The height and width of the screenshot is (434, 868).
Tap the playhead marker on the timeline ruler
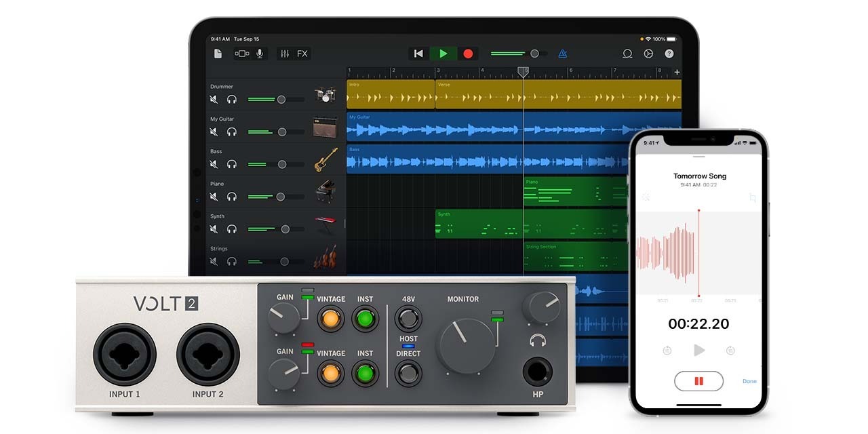pyautogui.click(x=523, y=71)
